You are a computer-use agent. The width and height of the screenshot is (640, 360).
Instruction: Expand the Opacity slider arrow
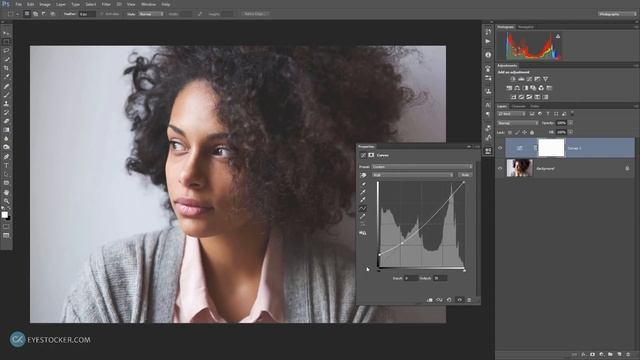click(x=570, y=123)
